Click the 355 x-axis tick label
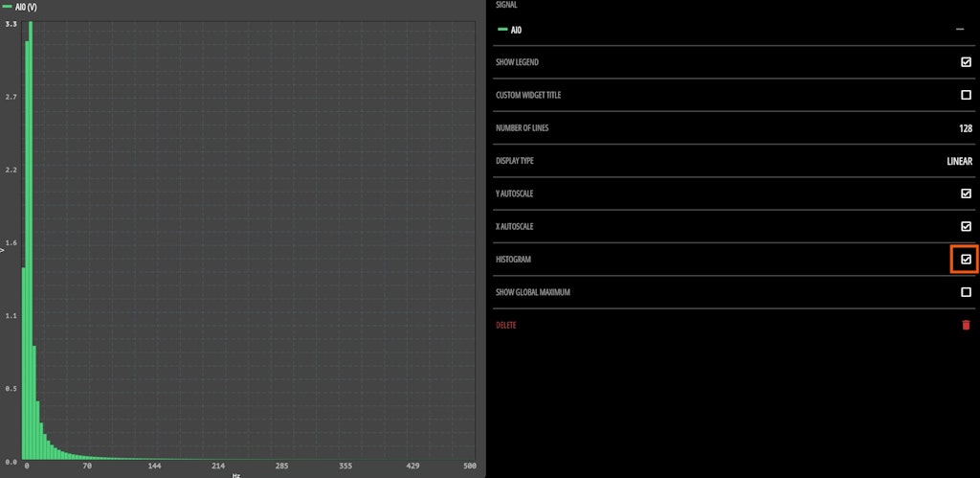The image size is (980, 478). (345, 467)
